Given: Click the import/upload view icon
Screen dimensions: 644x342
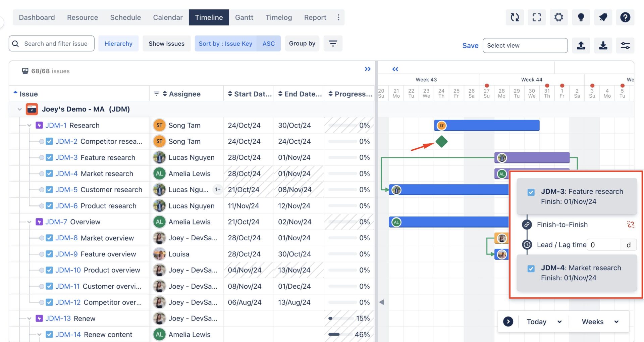Looking at the screenshot, I should [x=581, y=45].
